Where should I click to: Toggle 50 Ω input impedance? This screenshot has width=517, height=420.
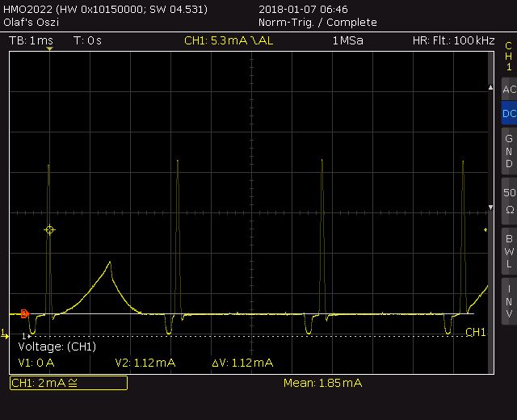click(509, 201)
